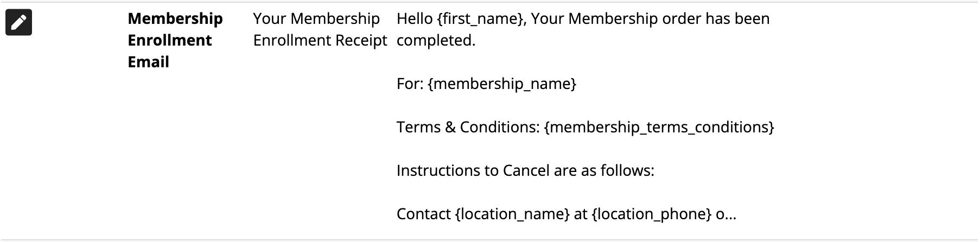The width and height of the screenshot is (980, 242).
Task: Click the bold word Enrollment in name column
Action: tap(170, 40)
